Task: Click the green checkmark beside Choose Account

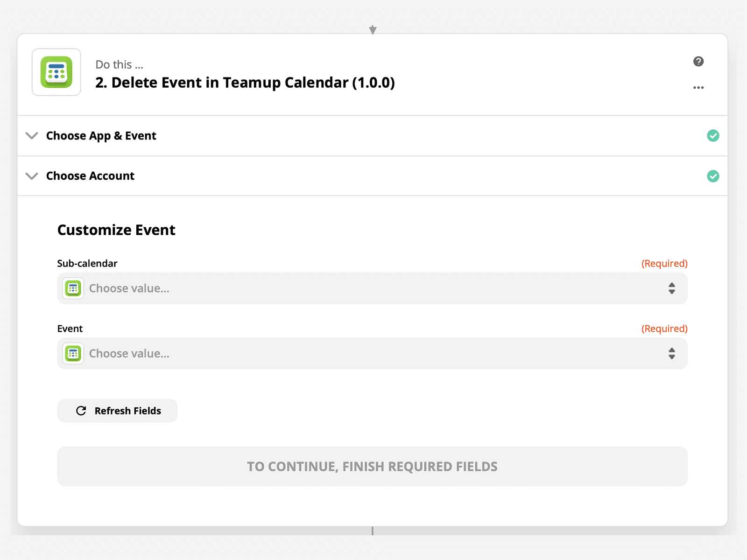Action: coord(713,176)
